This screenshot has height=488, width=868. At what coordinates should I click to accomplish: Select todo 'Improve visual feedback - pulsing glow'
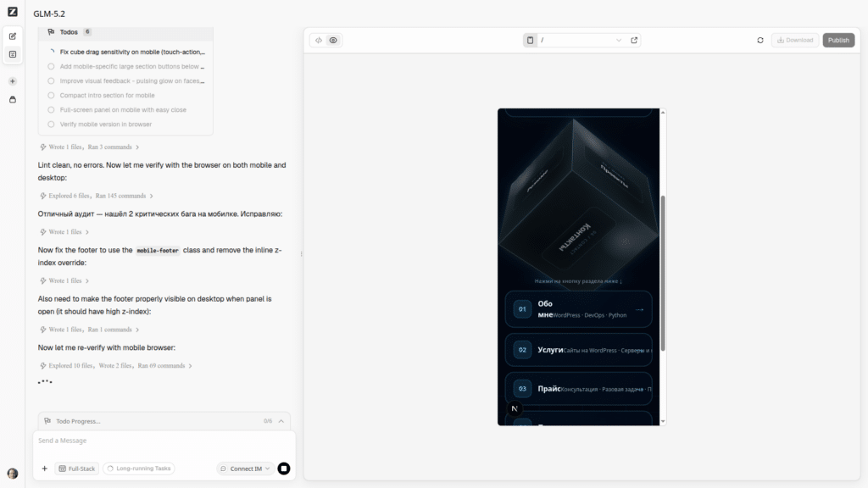pos(126,80)
